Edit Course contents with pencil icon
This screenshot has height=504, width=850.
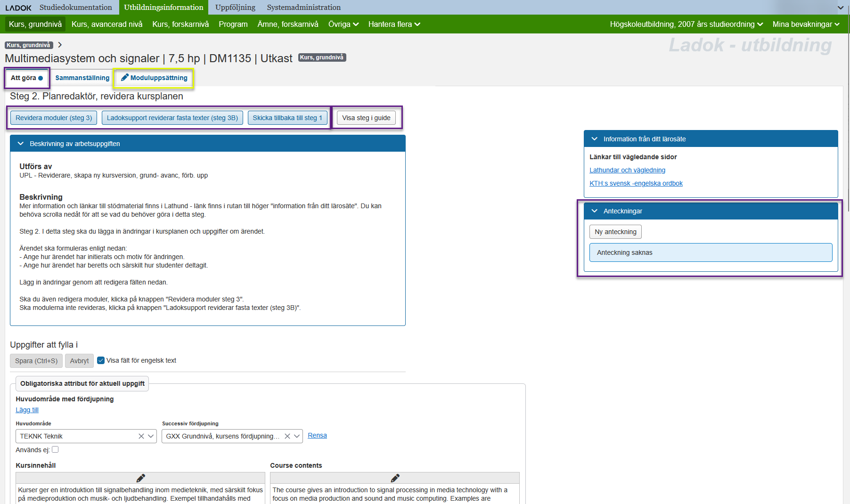395,478
